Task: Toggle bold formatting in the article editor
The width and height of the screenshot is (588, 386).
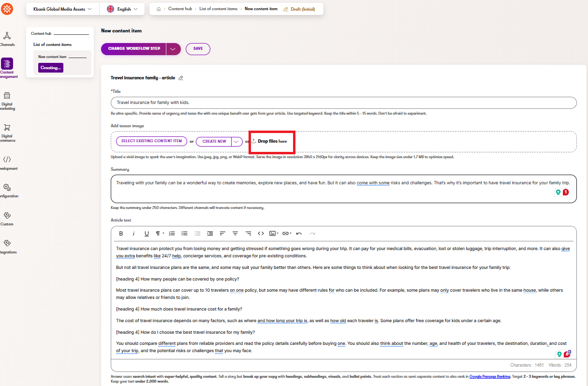Action: coord(121,233)
